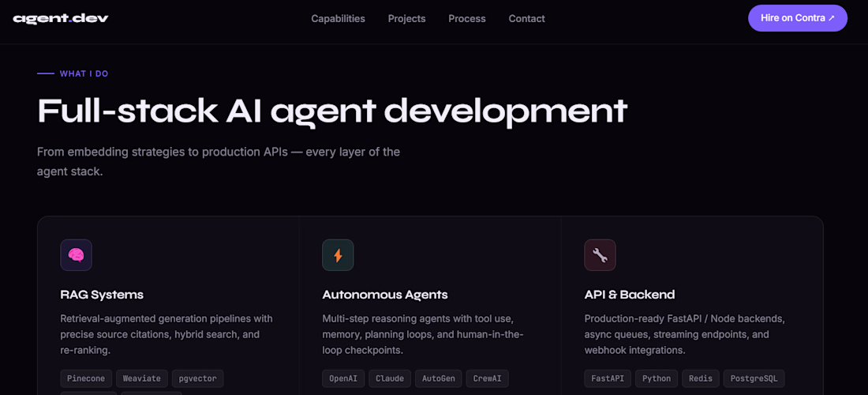Click the AutoGen tag
Image resolution: width=868 pixels, height=395 pixels.
pyautogui.click(x=439, y=378)
